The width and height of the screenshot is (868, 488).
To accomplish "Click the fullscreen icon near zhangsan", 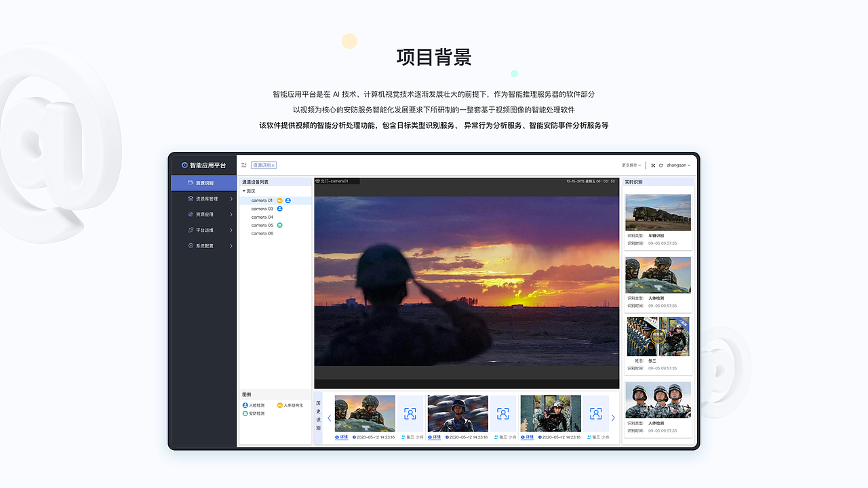I will click(x=653, y=165).
